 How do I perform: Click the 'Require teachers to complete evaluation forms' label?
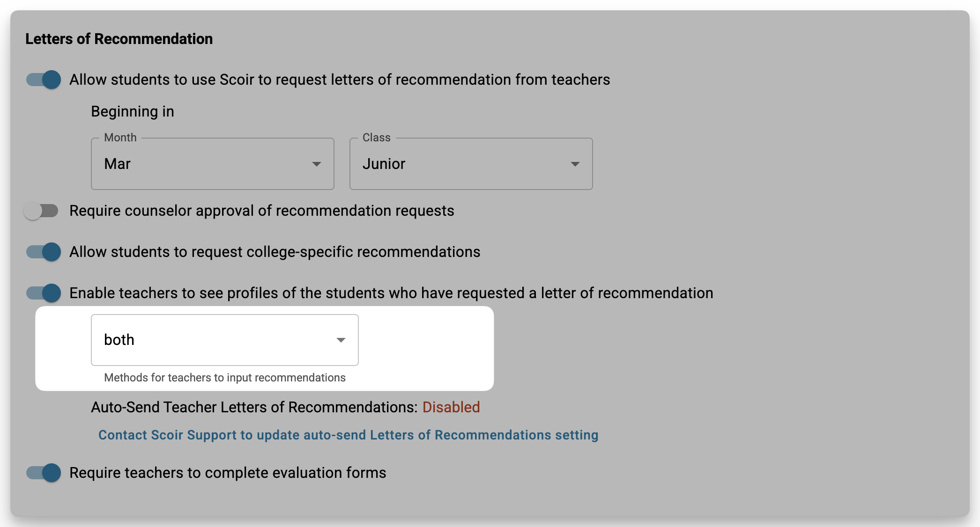pyautogui.click(x=228, y=473)
